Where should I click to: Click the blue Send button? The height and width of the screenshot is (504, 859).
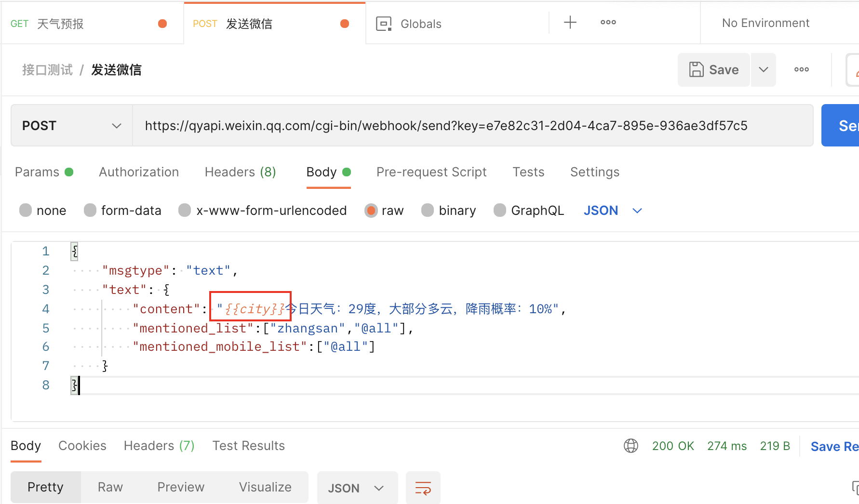click(x=840, y=126)
